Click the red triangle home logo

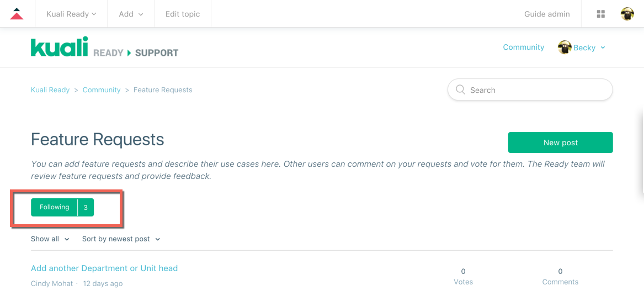[17, 14]
